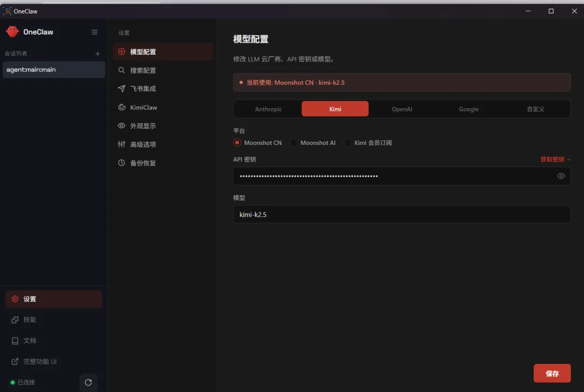Open 外观显示 settings section

point(163,126)
